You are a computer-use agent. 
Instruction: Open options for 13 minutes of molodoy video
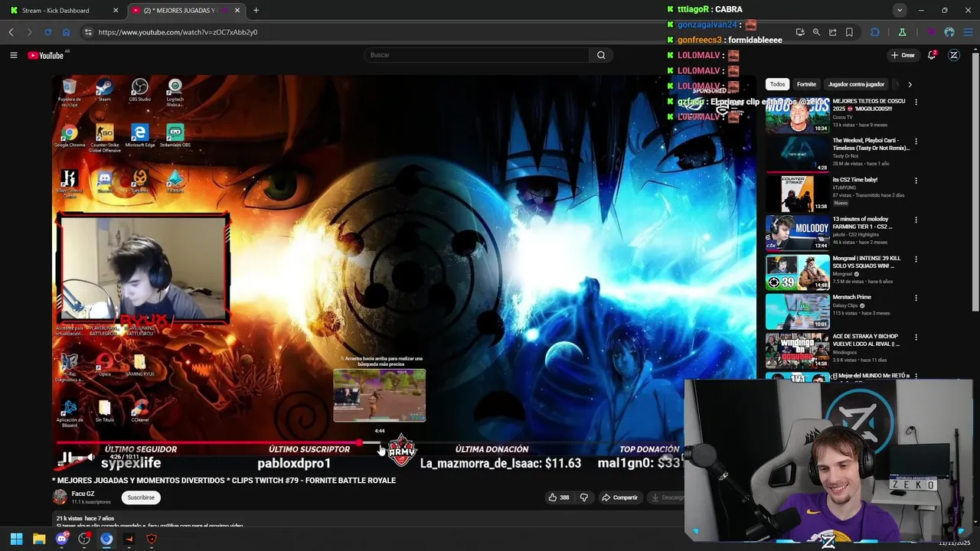916,220
